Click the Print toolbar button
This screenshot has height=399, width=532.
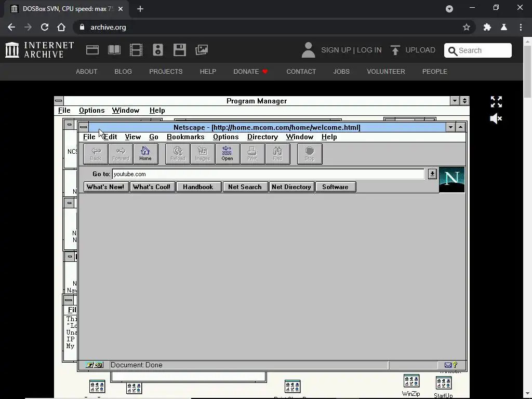(252, 154)
